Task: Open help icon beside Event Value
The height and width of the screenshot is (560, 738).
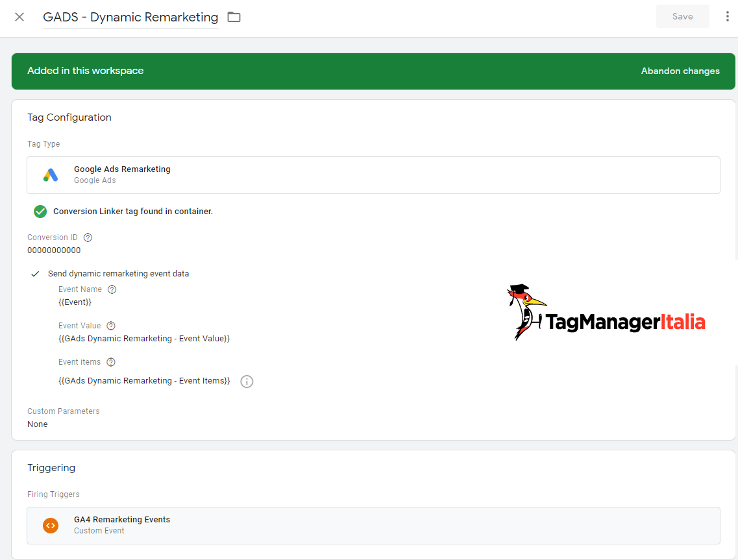Action: pos(111,326)
